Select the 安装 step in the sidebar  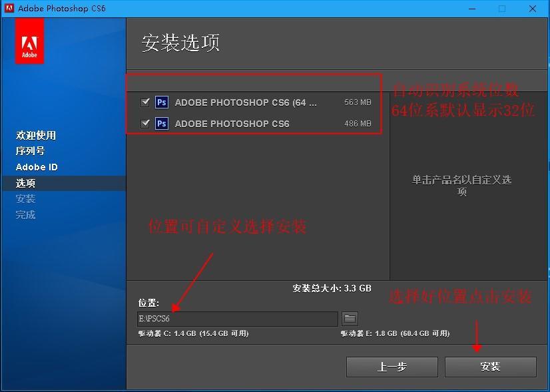tap(25, 199)
